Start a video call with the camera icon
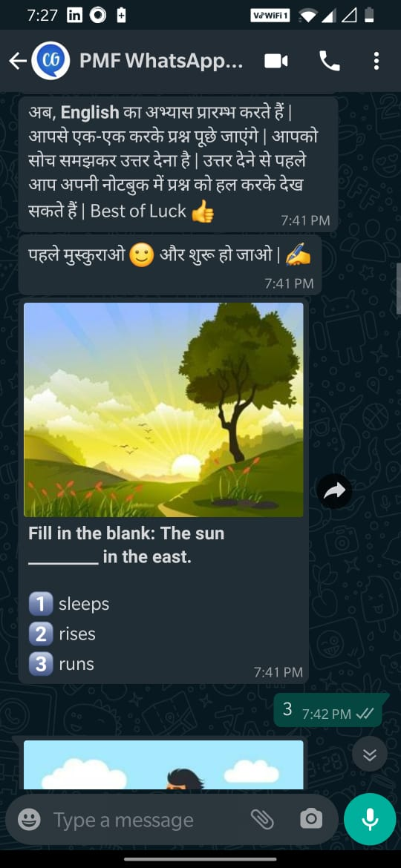 tap(276, 61)
